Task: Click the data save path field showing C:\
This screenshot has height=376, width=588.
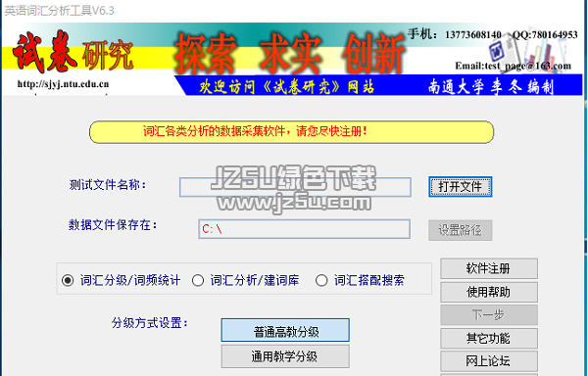Action: (x=304, y=229)
